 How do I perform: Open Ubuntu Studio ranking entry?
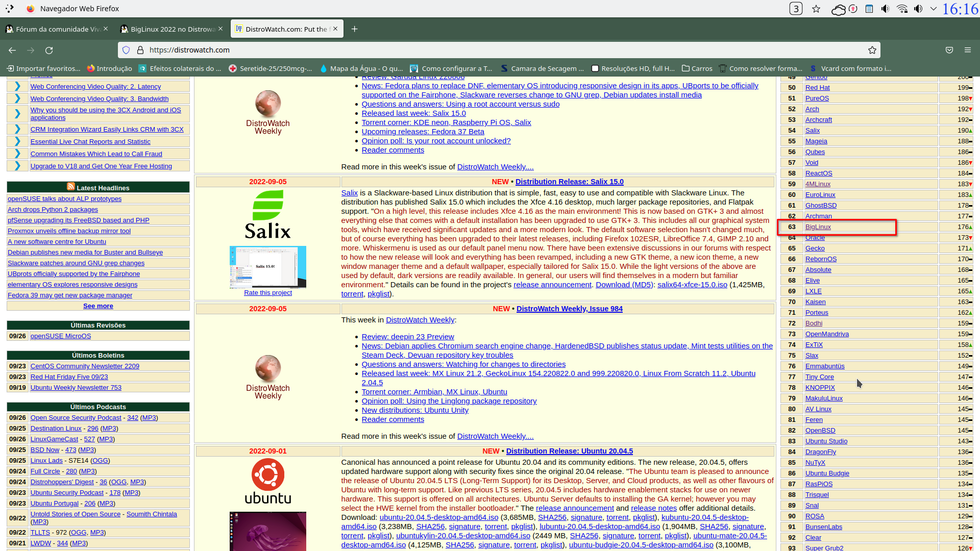click(x=826, y=441)
